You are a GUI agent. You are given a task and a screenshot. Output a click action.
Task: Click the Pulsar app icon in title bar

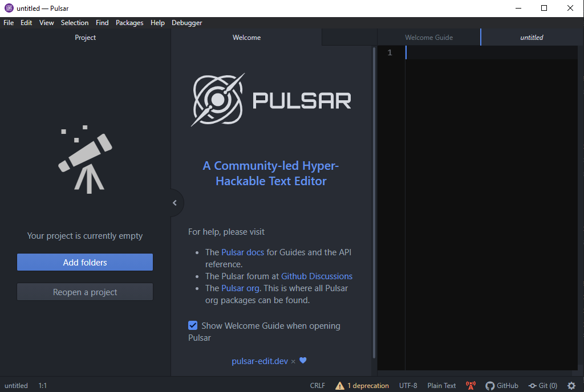point(7,8)
